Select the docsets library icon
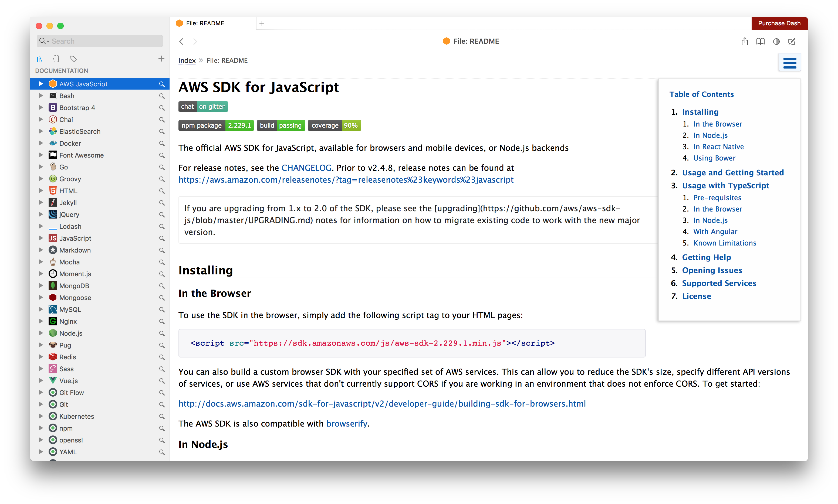Image resolution: width=838 pixels, height=504 pixels. 39,59
